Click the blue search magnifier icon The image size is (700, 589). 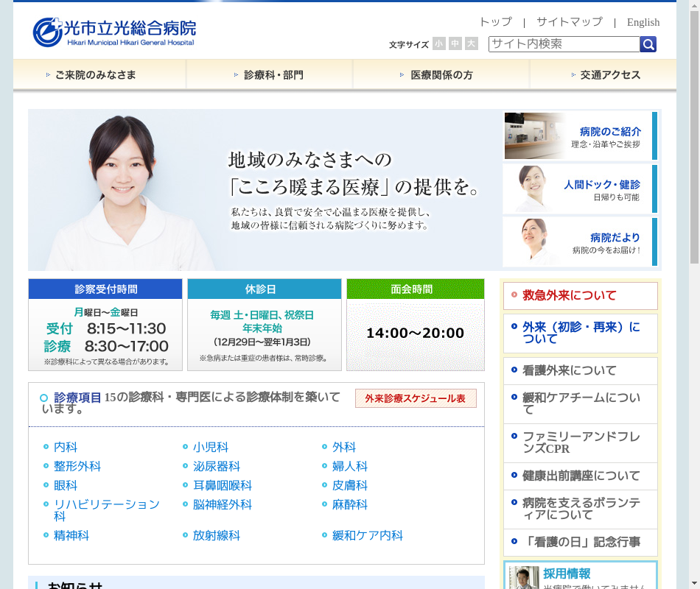coord(648,45)
